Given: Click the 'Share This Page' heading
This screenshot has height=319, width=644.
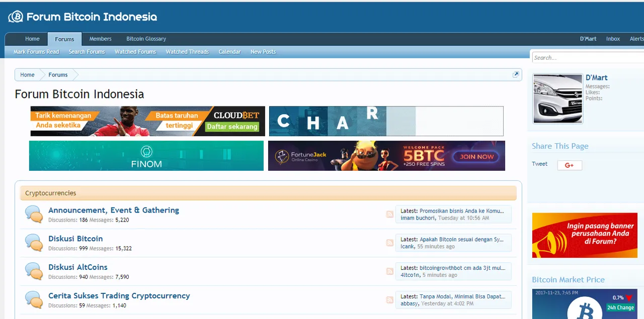Looking at the screenshot, I should point(560,146).
